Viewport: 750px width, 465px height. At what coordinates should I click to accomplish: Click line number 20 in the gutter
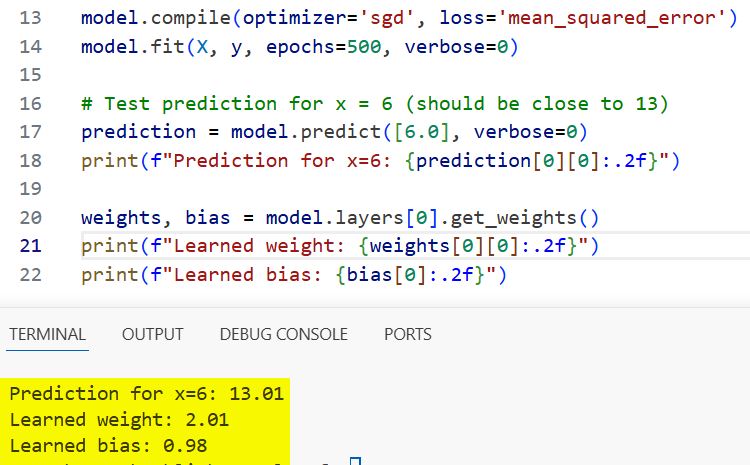pyautogui.click(x=31, y=218)
